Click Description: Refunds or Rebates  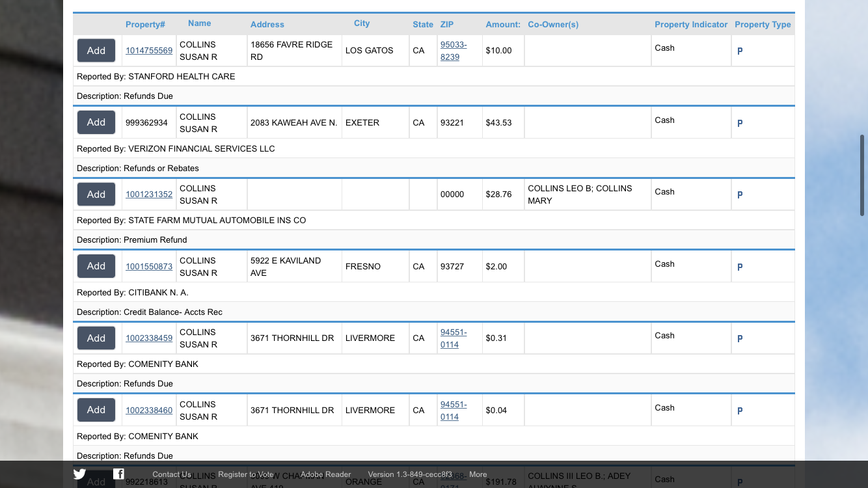[x=138, y=169]
